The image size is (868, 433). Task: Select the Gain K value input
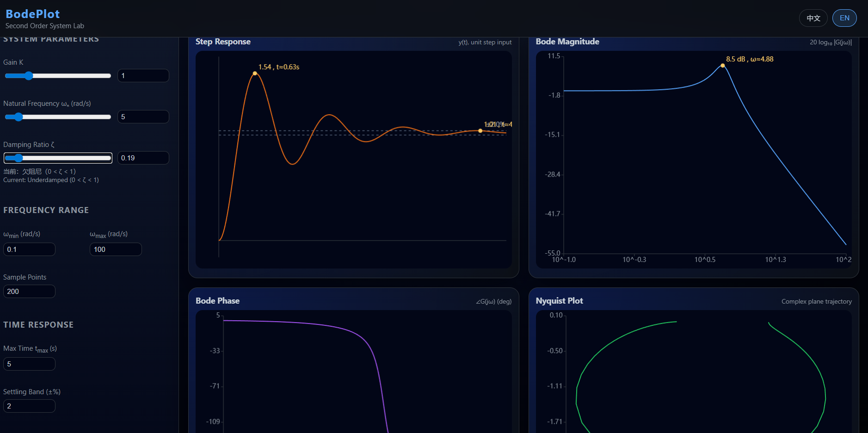click(143, 75)
